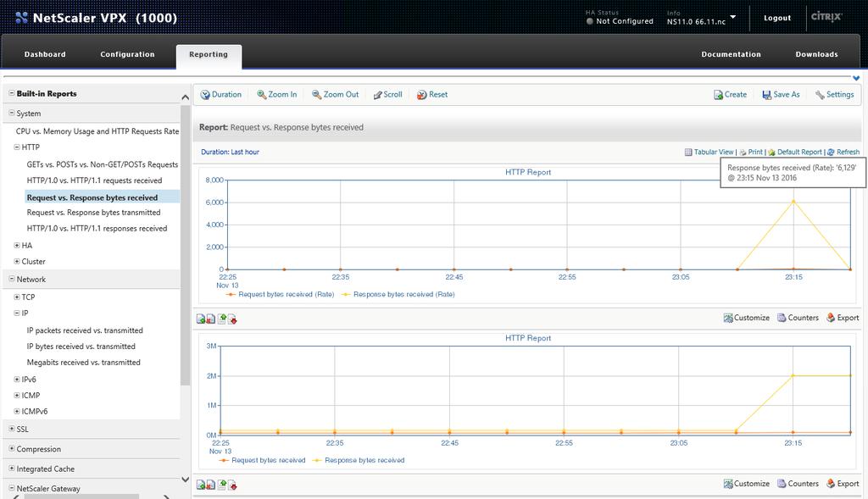Click the Logout link
The image size is (868, 499).
[777, 18]
